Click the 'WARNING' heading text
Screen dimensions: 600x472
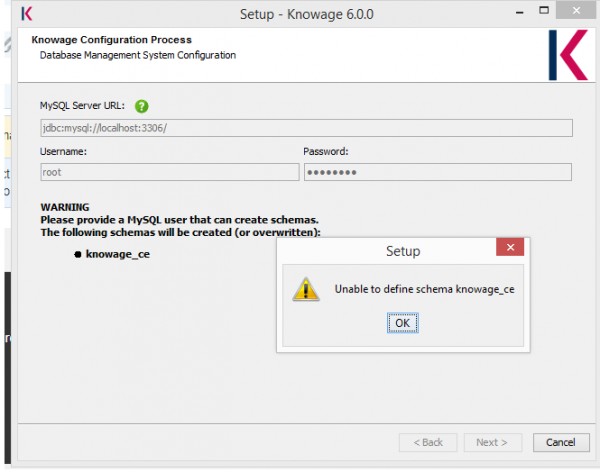(x=65, y=207)
